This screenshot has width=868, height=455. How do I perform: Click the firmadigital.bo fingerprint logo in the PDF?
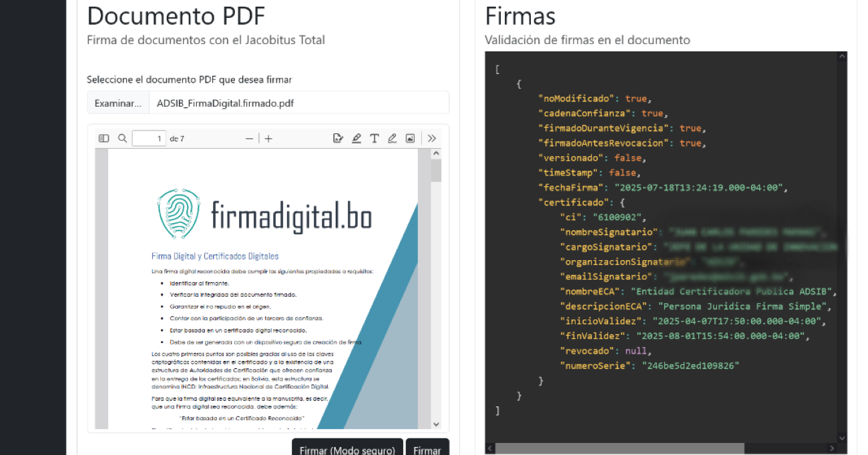(x=178, y=214)
